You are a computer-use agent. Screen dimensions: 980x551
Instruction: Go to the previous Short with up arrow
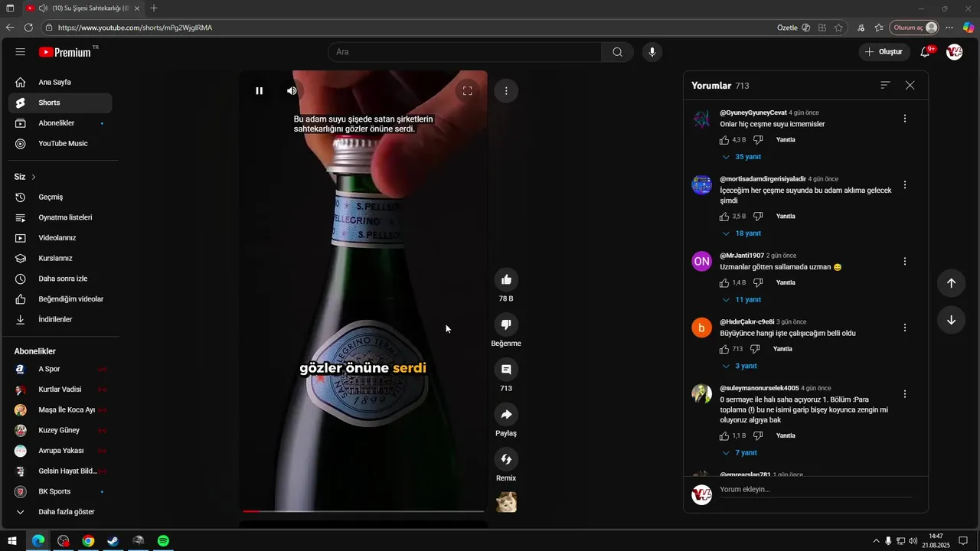point(951,282)
